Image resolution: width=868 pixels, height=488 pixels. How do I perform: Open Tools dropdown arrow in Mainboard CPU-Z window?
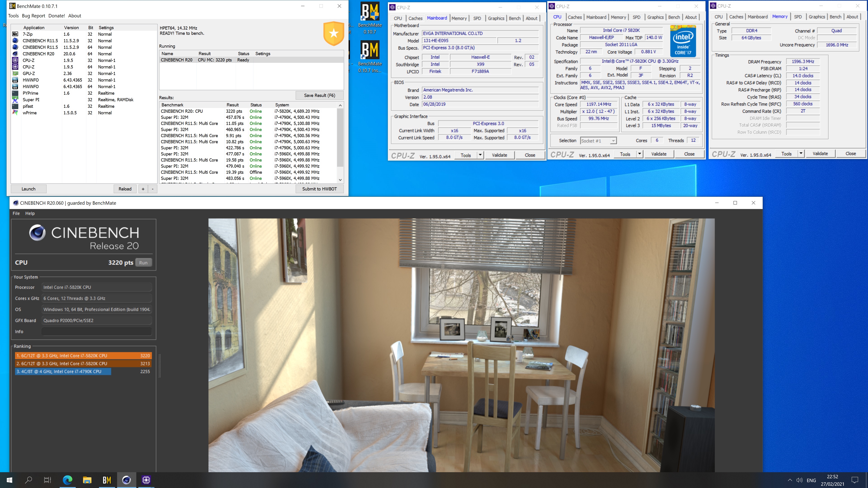481,155
